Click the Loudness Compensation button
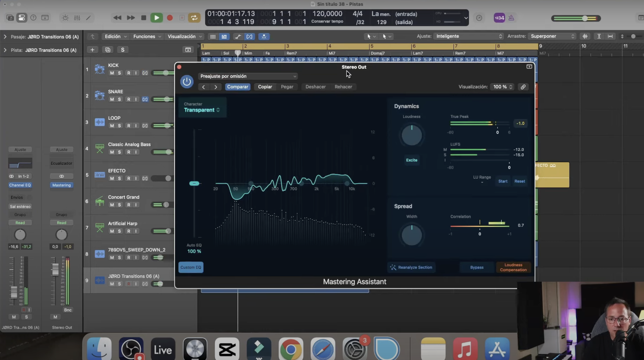Image resolution: width=644 pixels, height=360 pixels. point(513,267)
